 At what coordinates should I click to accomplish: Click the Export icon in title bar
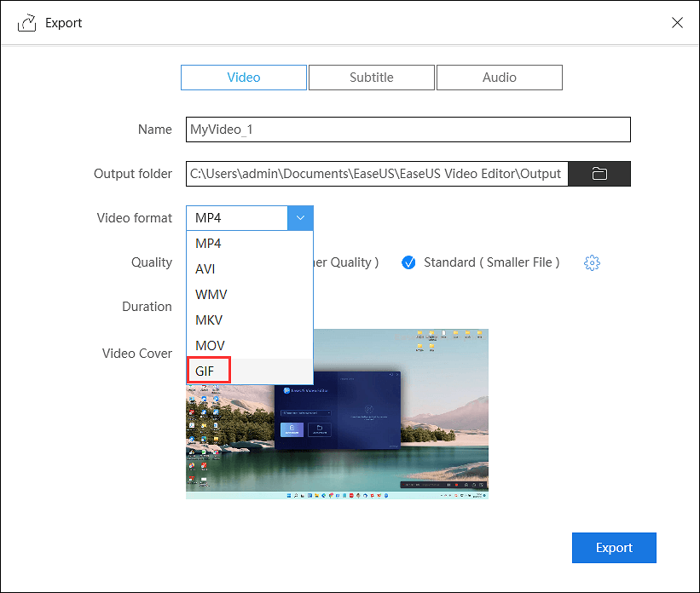pyautogui.click(x=26, y=23)
